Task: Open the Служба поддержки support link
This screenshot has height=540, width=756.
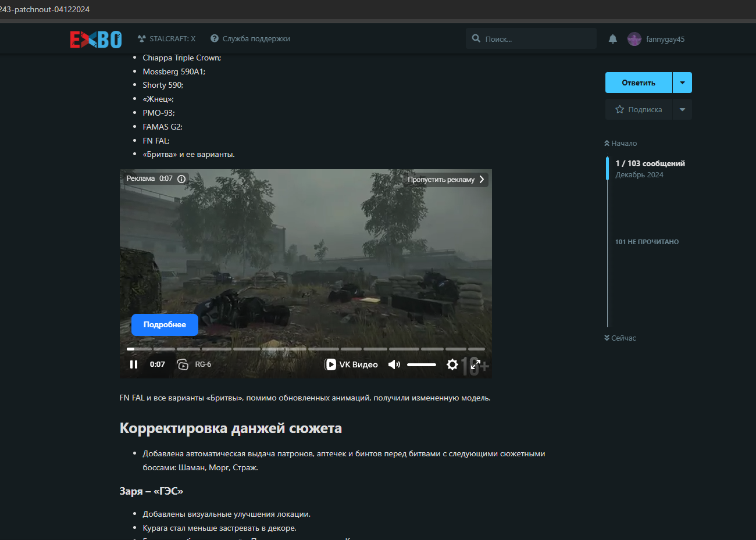Action: pos(250,39)
